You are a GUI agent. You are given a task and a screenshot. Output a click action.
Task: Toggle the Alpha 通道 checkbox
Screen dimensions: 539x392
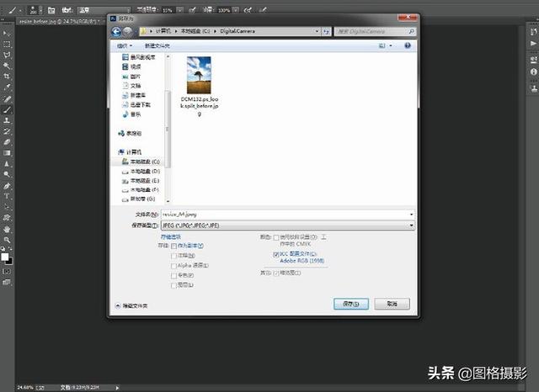click(x=173, y=266)
